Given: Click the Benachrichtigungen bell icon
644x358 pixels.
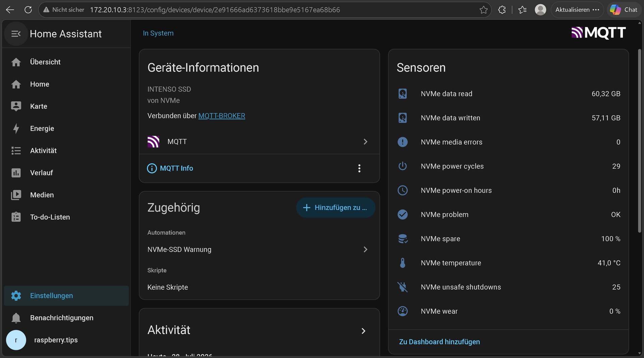Looking at the screenshot, I should 16,318.
